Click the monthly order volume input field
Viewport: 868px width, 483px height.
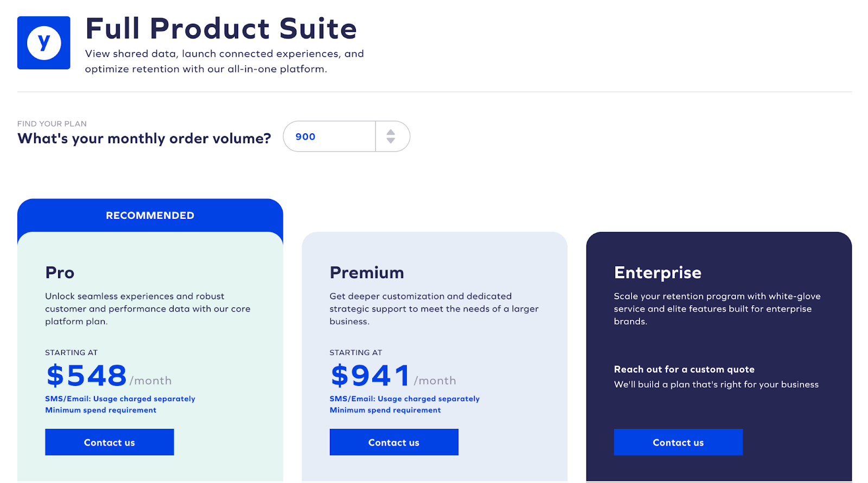pyautogui.click(x=329, y=137)
